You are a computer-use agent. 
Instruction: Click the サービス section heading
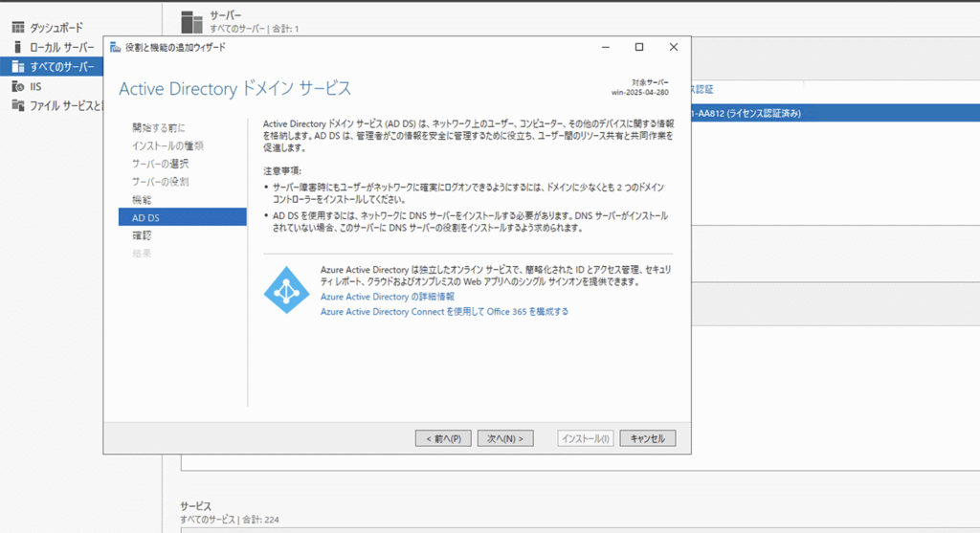[x=195, y=506]
